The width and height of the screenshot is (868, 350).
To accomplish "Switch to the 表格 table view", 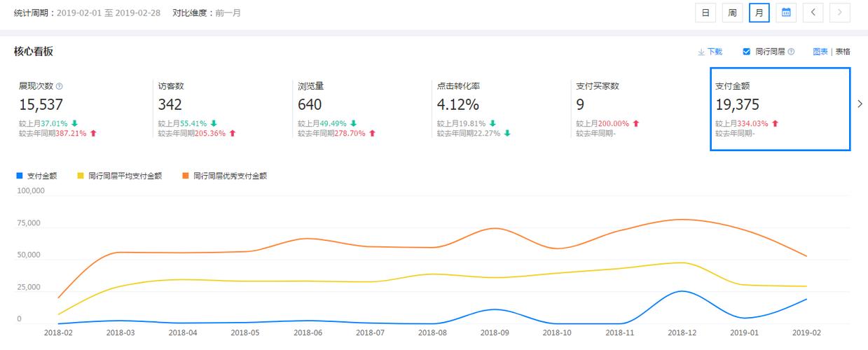I will click(843, 52).
